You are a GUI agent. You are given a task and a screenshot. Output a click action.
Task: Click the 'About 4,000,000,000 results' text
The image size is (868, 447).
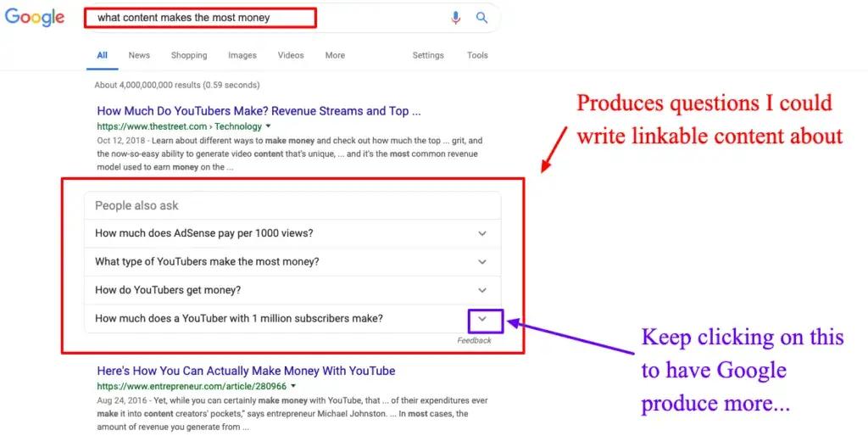[x=177, y=86]
